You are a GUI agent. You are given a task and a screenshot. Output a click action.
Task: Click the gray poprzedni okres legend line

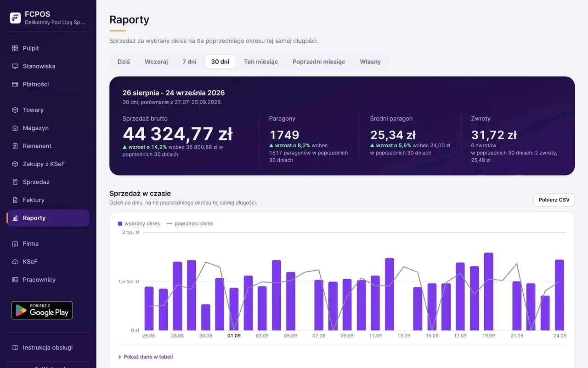click(170, 224)
